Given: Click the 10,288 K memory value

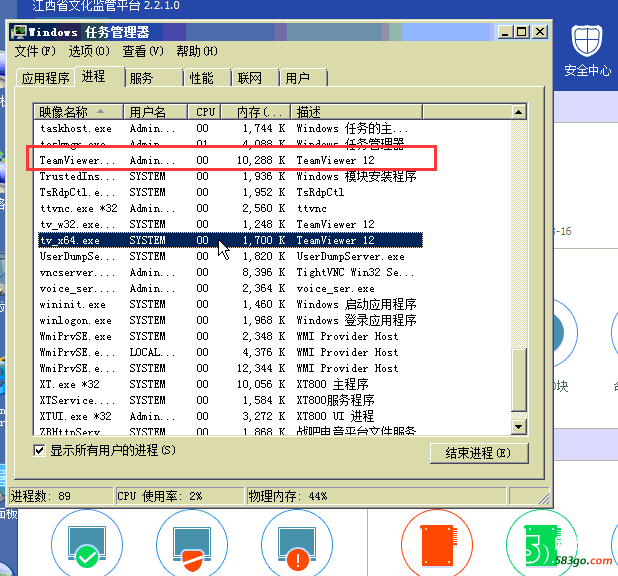Looking at the screenshot, I should coord(261,160).
